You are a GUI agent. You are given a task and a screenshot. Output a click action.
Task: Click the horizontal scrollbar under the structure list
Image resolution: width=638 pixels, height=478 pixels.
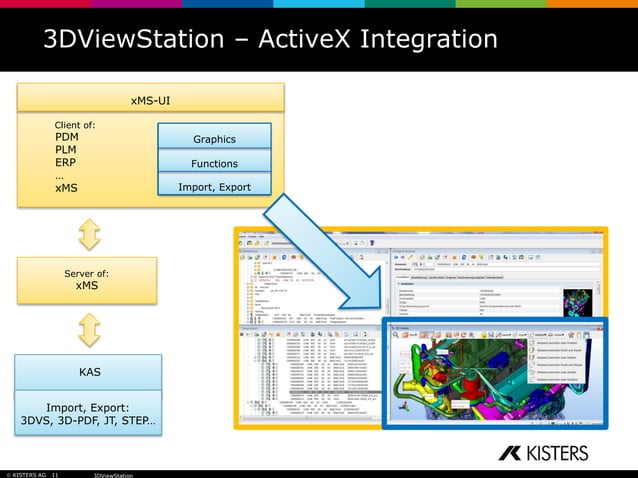(x=310, y=418)
